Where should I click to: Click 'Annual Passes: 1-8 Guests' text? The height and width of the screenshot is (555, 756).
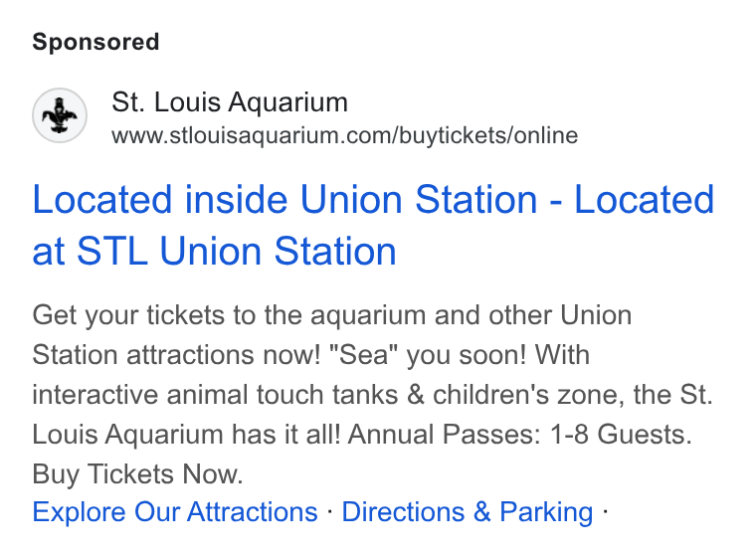pyautogui.click(x=519, y=434)
